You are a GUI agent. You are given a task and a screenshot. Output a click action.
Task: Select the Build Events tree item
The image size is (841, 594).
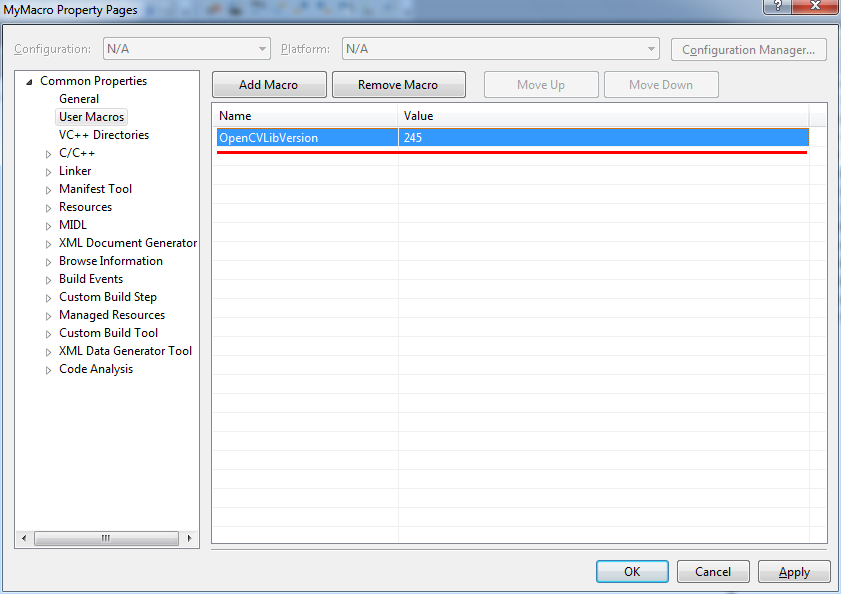pos(91,278)
